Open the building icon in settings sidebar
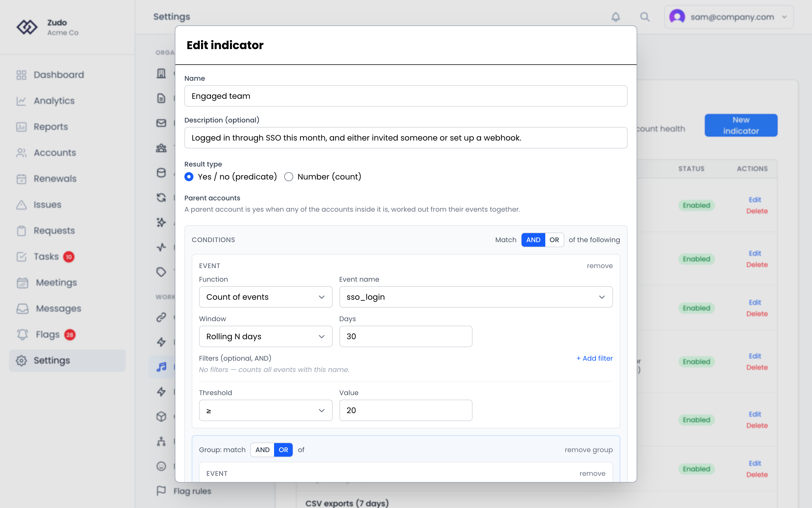This screenshot has height=508, width=812. pos(161,73)
